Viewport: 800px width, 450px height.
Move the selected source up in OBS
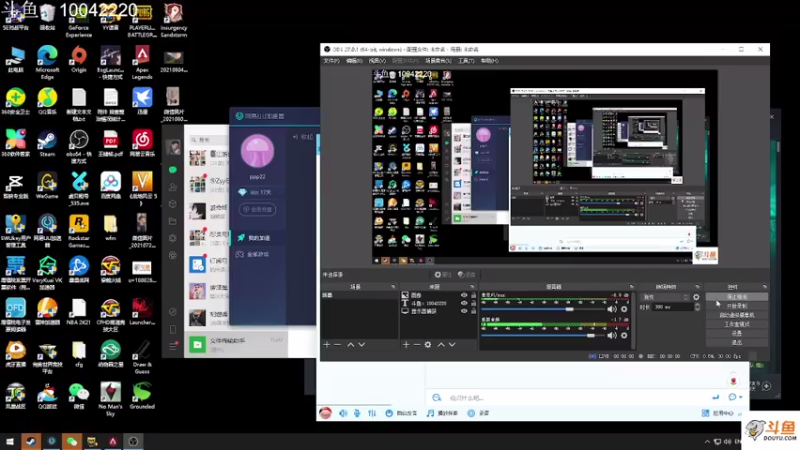tap(441, 344)
